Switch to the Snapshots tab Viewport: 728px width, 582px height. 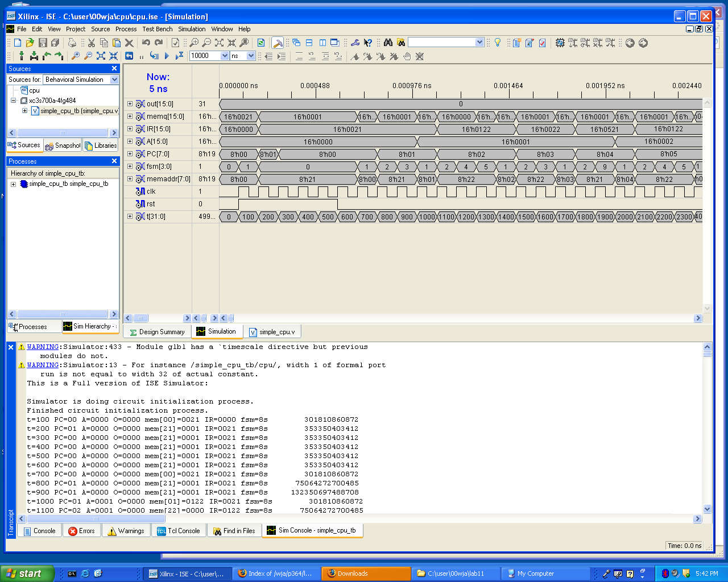[63, 145]
